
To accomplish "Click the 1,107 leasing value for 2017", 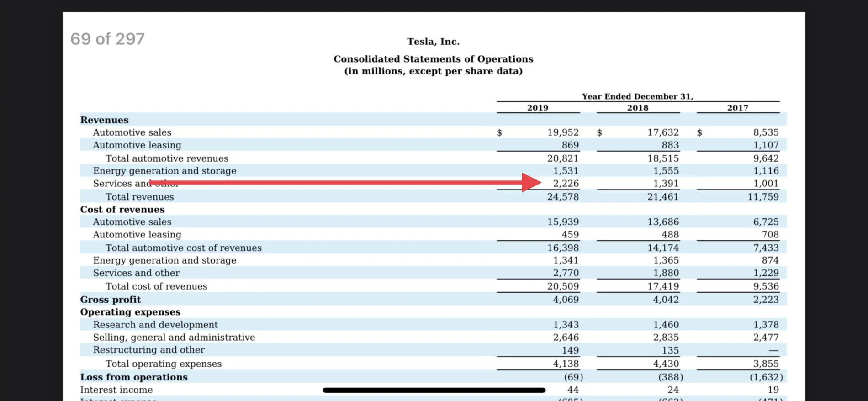I will tap(766, 145).
